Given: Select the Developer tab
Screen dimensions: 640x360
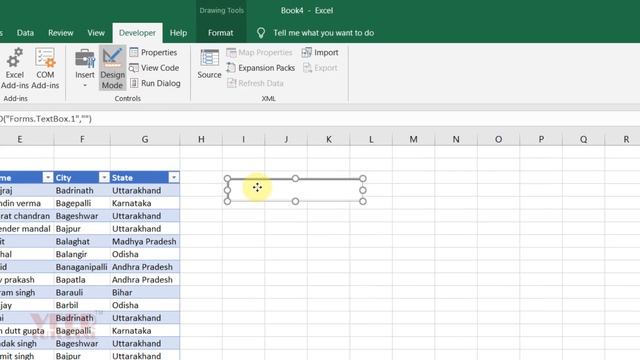Looking at the screenshot, I should (x=137, y=33).
